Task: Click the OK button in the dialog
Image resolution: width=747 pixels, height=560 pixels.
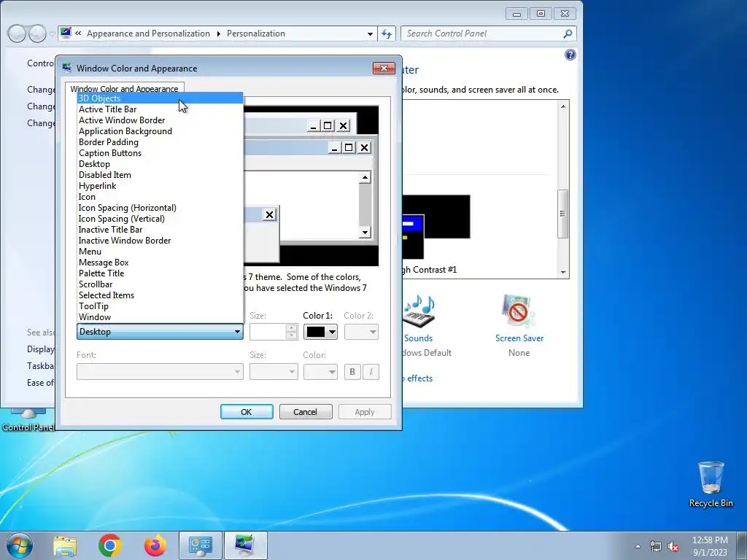Action: point(247,412)
